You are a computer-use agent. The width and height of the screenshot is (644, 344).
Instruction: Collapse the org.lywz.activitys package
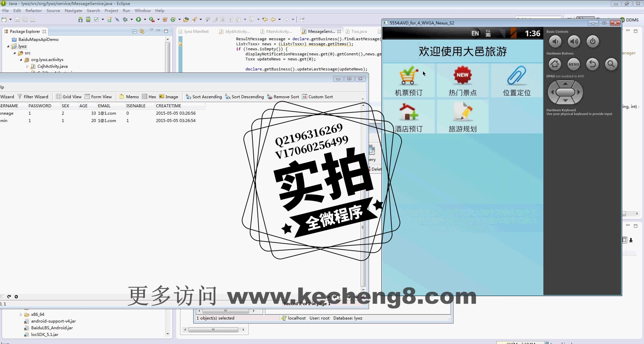(21, 60)
